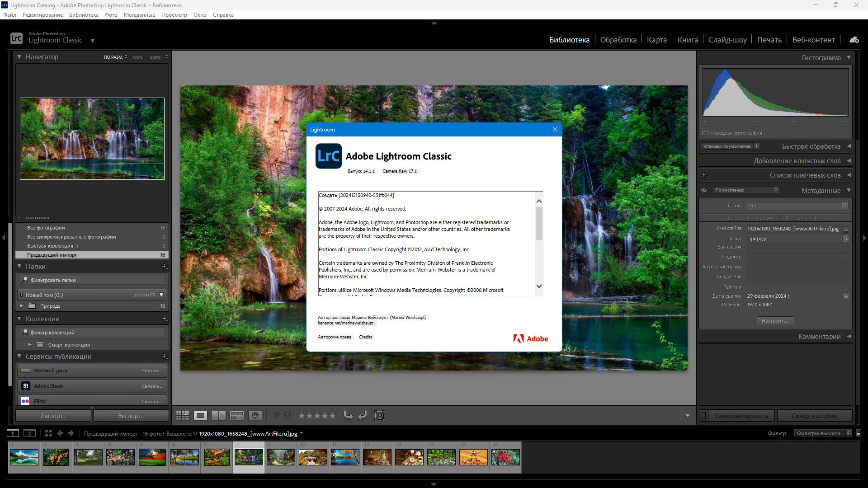Rotate photo counter-clockwise icon

point(348,416)
